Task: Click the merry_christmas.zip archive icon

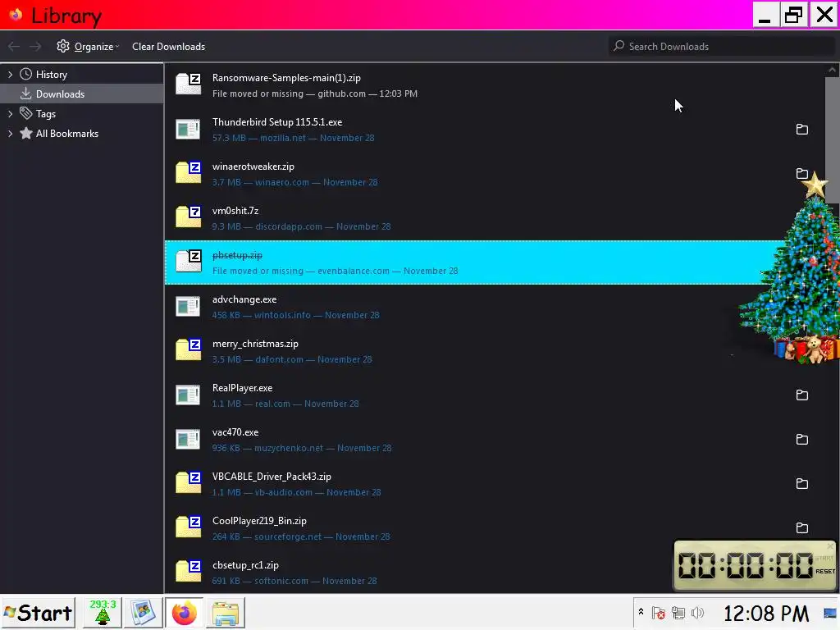Action: (x=189, y=349)
